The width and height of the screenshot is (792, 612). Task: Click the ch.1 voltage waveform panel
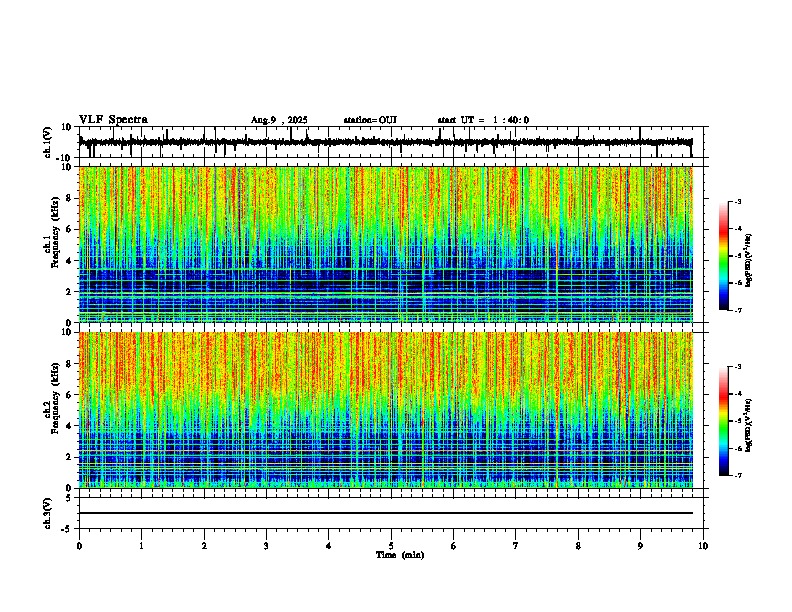click(391, 142)
